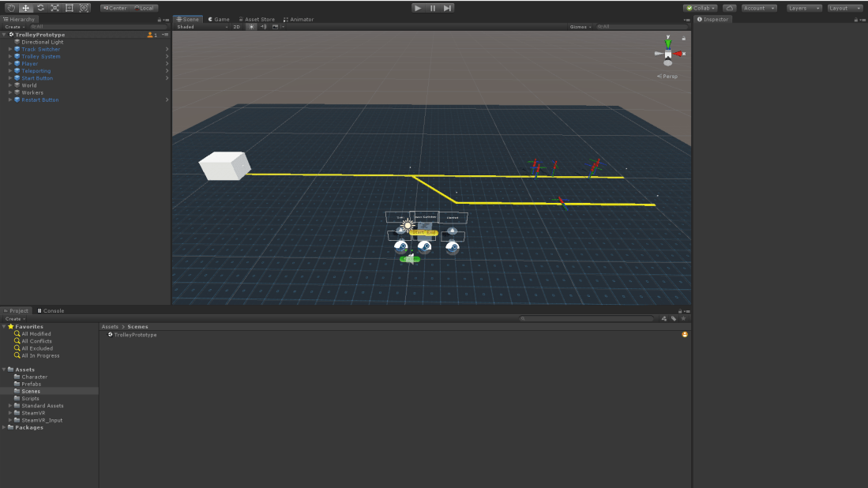Select the Hand tool in toolbar

tap(11, 8)
